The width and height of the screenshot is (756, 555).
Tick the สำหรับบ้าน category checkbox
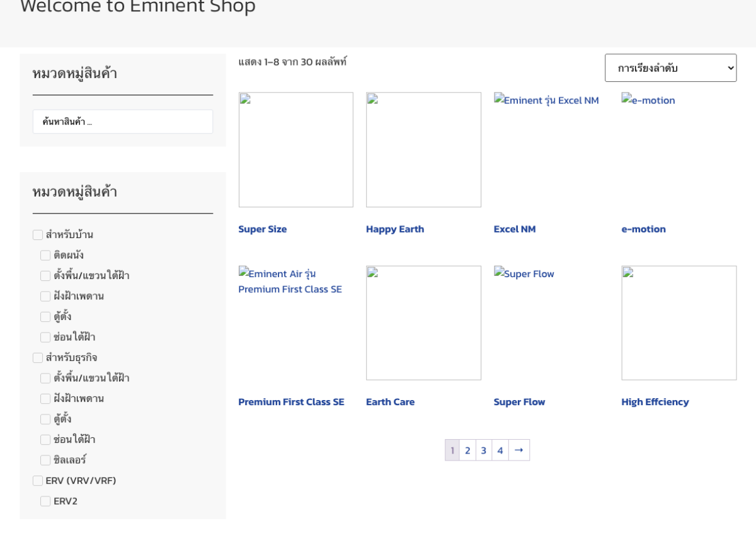click(38, 235)
